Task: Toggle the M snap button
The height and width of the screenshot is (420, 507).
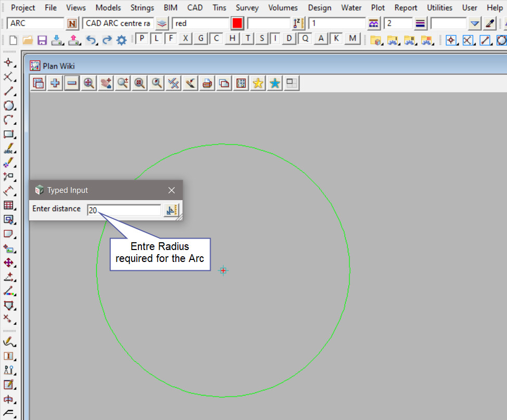Action: tap(353, 38)
